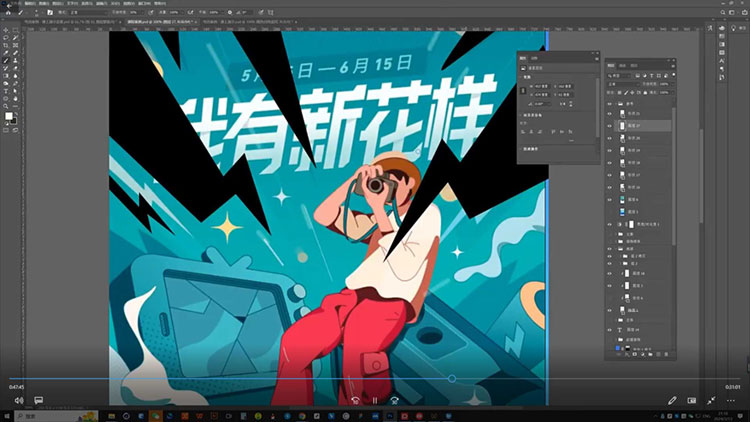Viewport: 750px width, 422px height.
Task: Click the video seek bar progress handle
Action: 452,379
